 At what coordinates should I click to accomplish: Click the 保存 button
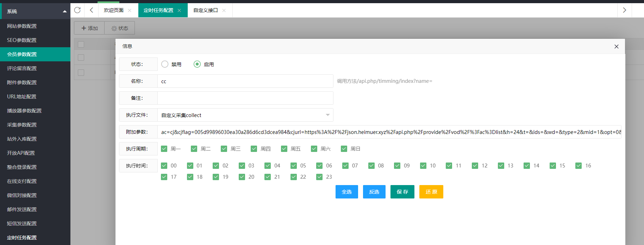tap(402, 192)
